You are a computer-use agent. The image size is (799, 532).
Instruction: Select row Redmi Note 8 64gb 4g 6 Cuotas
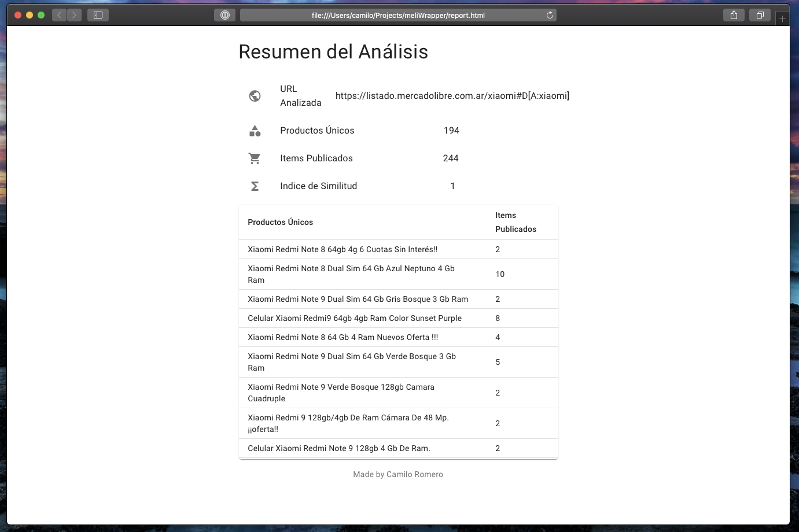[x=398, y=249]
